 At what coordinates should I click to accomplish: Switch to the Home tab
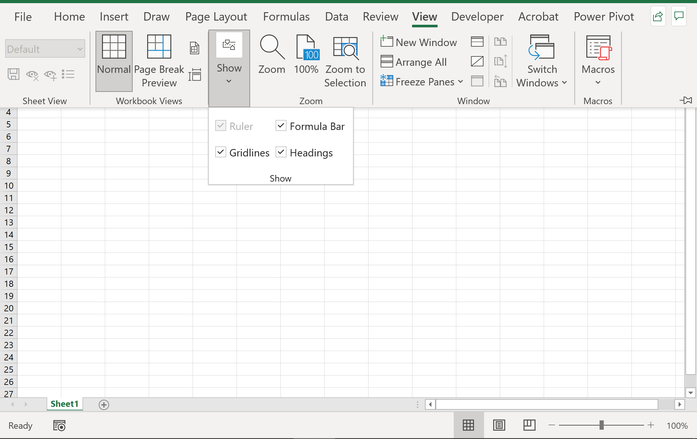(x=69, y=17)
